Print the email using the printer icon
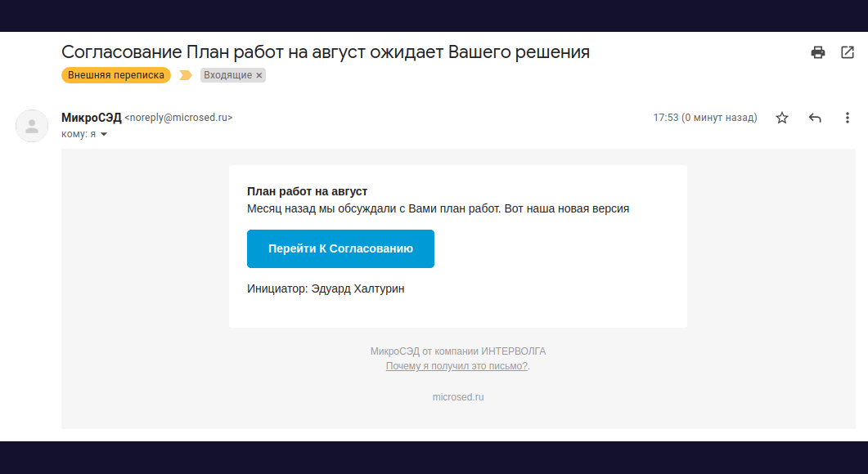 pyautogui.click(x=817, y=51)
